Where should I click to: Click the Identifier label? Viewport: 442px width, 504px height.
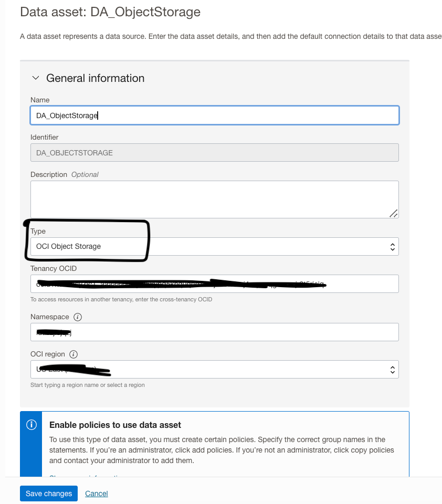[x=45, y=137]
